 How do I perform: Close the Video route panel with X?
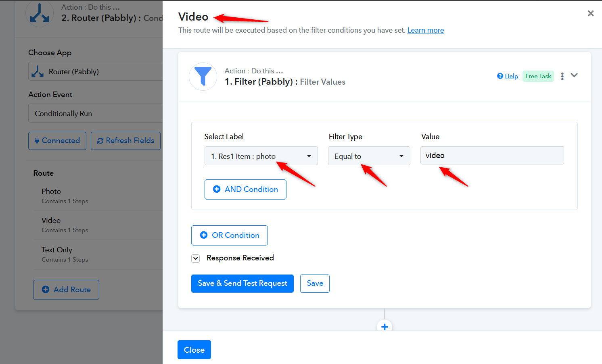pos(591,13)
